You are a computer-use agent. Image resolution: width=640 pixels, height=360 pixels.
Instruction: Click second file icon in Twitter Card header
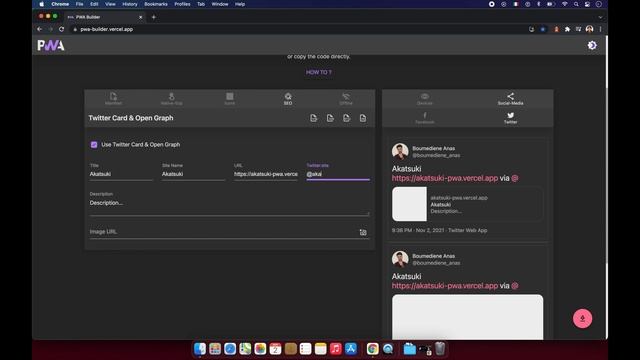(x=330, y=118)
